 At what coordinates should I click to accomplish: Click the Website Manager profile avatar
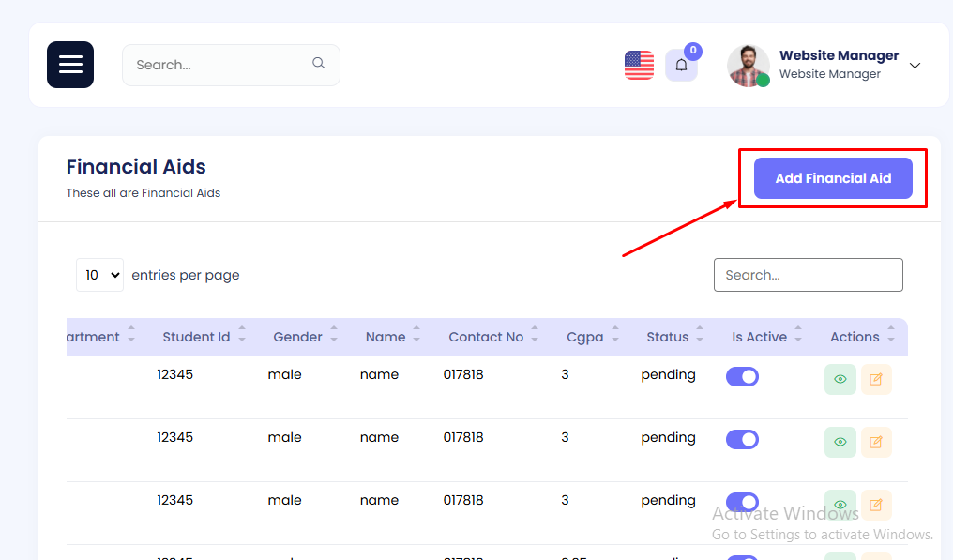(748, 66)
